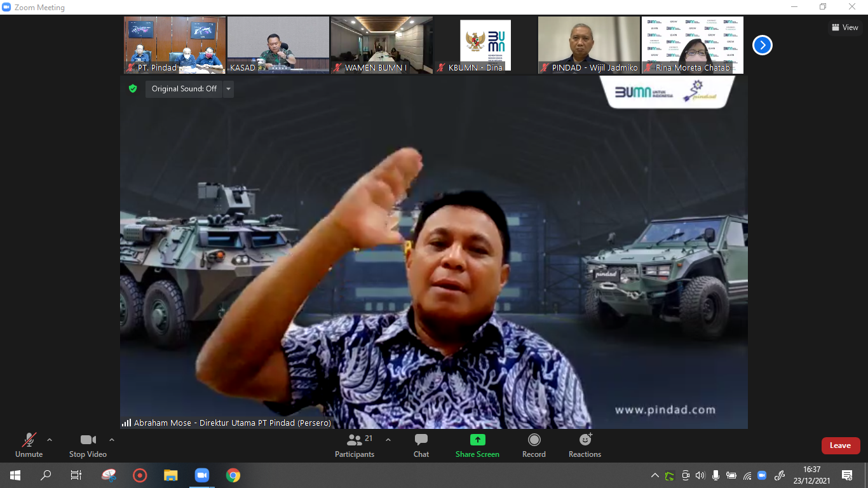Expand video options arrow beside Stop Video

tap(112, 440)
